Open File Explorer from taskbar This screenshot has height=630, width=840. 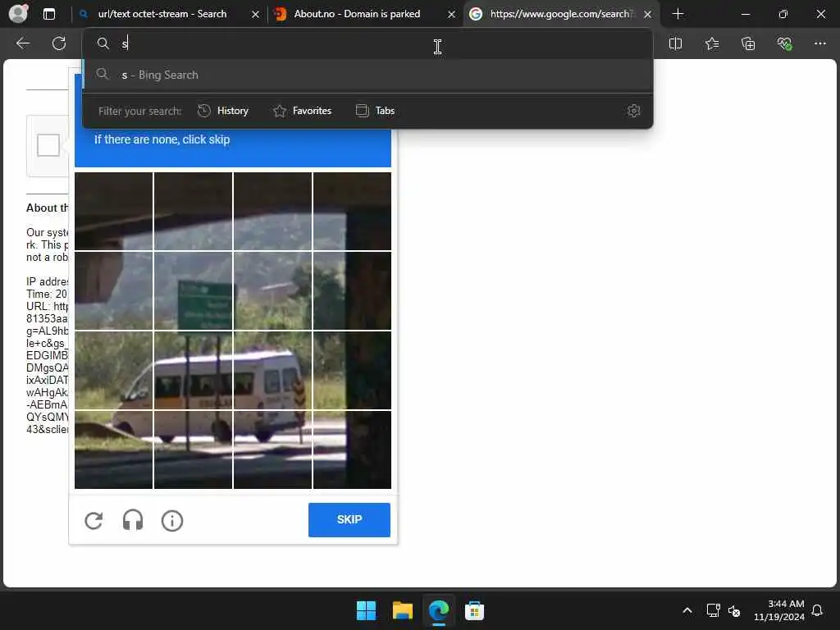[402, 610]
